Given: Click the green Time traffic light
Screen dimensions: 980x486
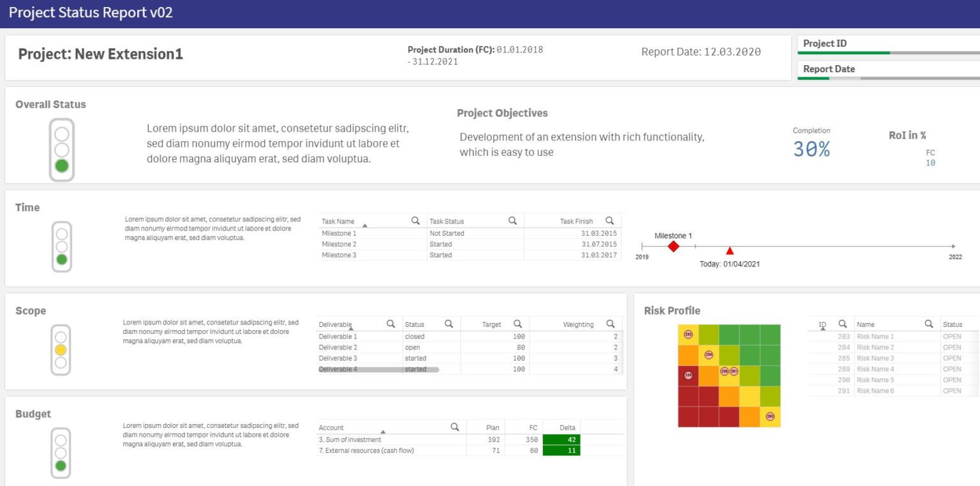Looking at the screenshot, I should (x=61, y=259).
